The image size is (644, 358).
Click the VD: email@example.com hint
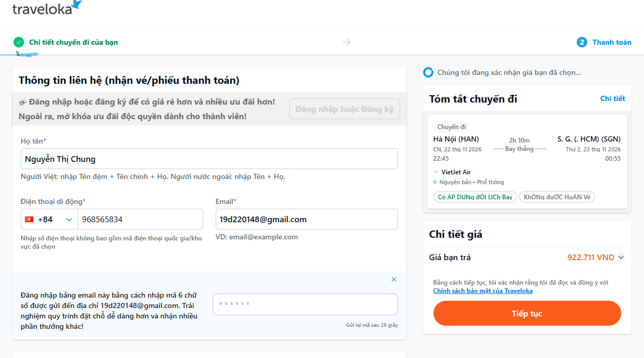[x=257, y=237]
